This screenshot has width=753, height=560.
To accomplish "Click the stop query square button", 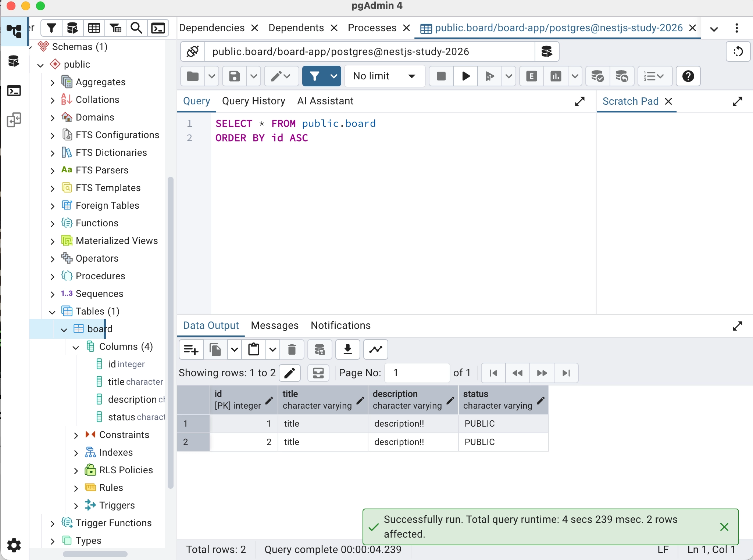I will pyautogui.click(x=441, y=76).
